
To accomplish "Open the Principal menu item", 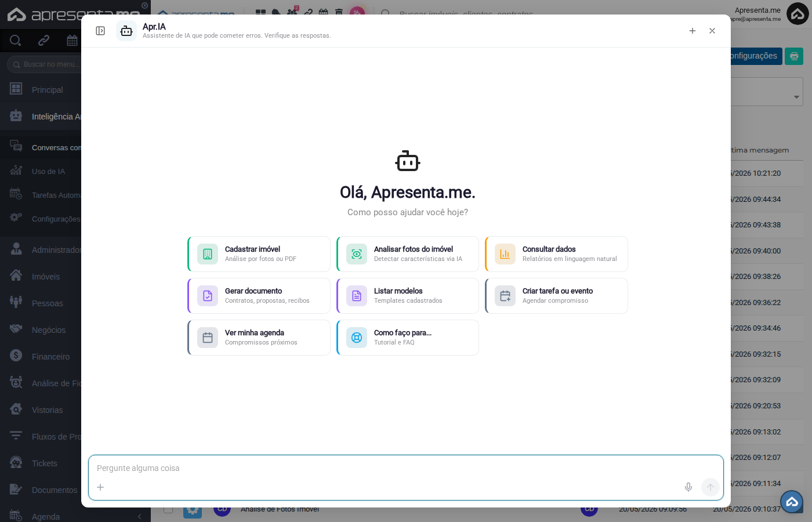I will [x=41, y=90].
